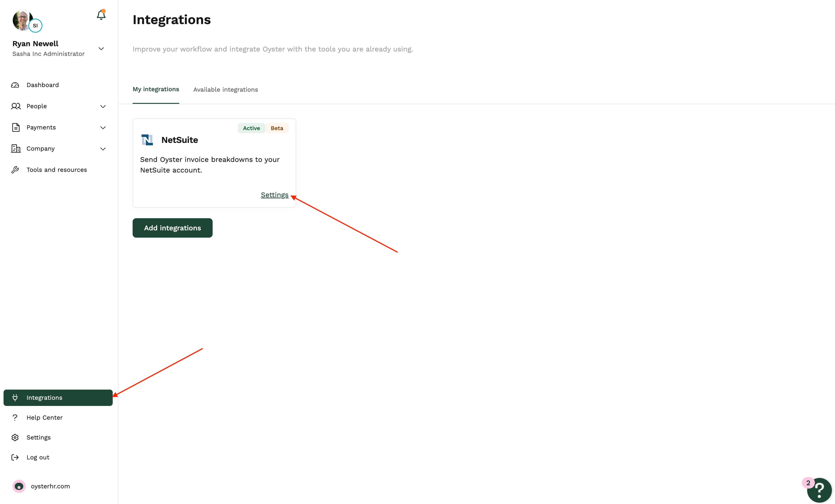835x504 pixels.
Task: Click the NetSuite logo icon
Action: (x=147, y=140)
